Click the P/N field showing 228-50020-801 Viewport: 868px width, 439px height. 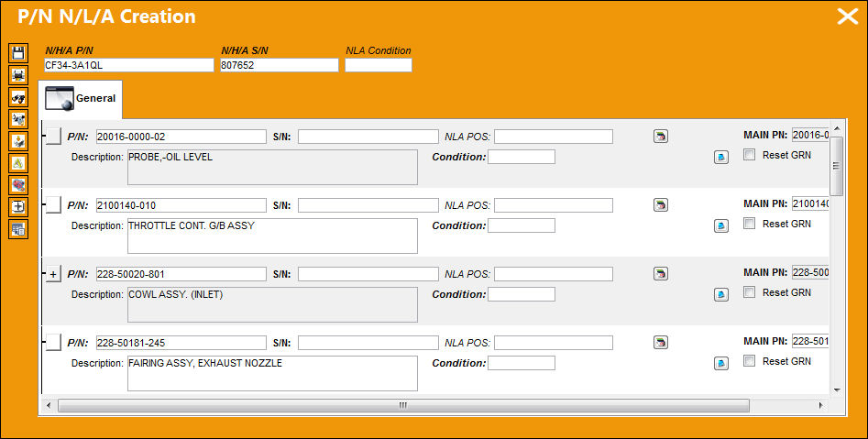pos(181,274)
